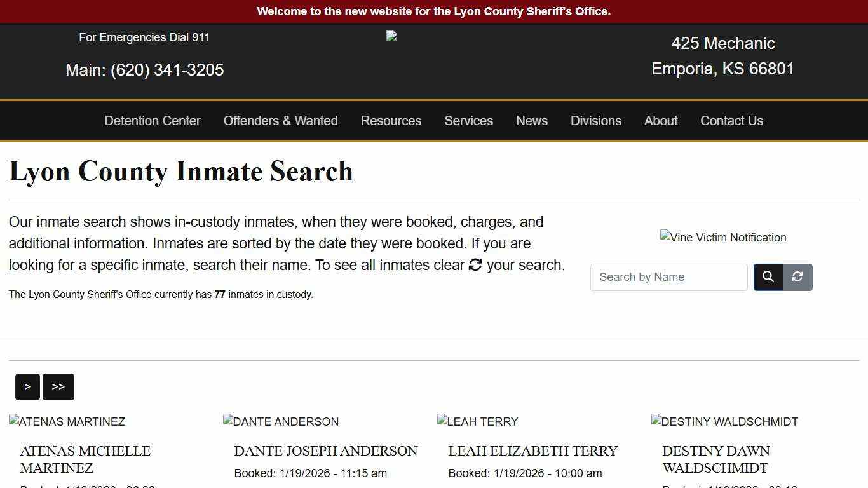
Task: Click the magnifying glass search icon
Action: coord(768,277)
